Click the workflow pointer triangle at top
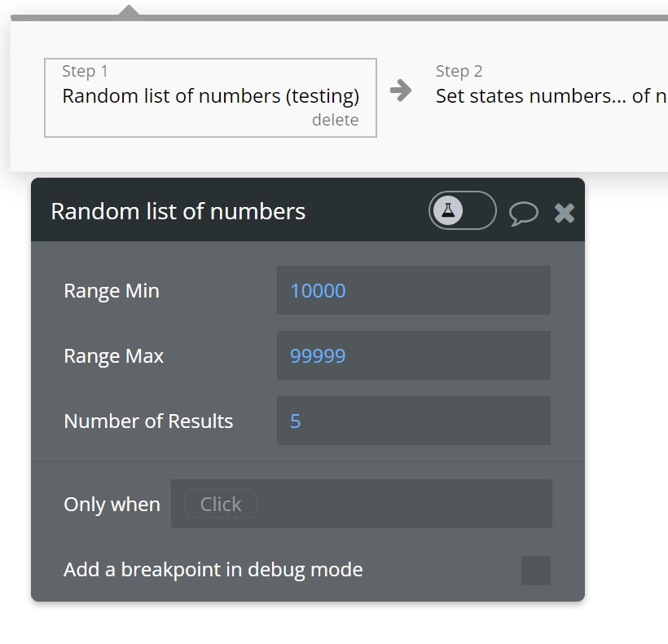Viewport: 668px width, 644px height. tap(129, 11)
